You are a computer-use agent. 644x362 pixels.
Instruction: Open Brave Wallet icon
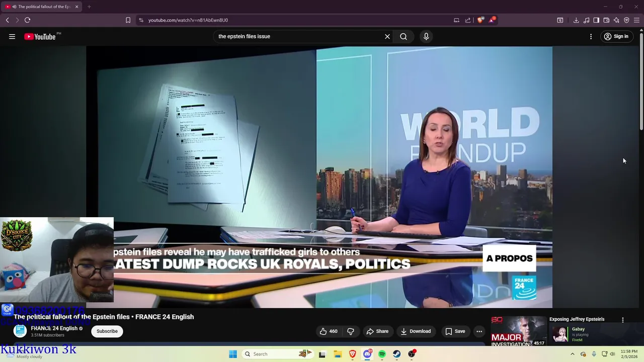[606, 20]
